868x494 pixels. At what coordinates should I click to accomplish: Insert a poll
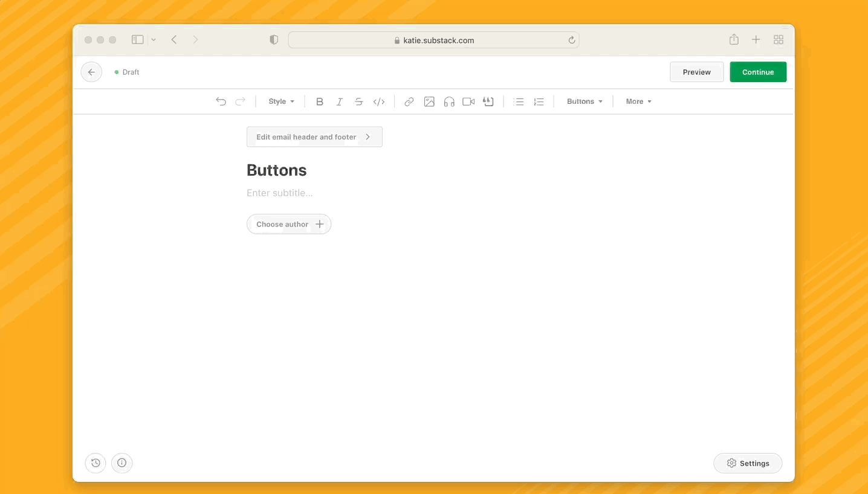pyautogui.click(x=488, y=101)
